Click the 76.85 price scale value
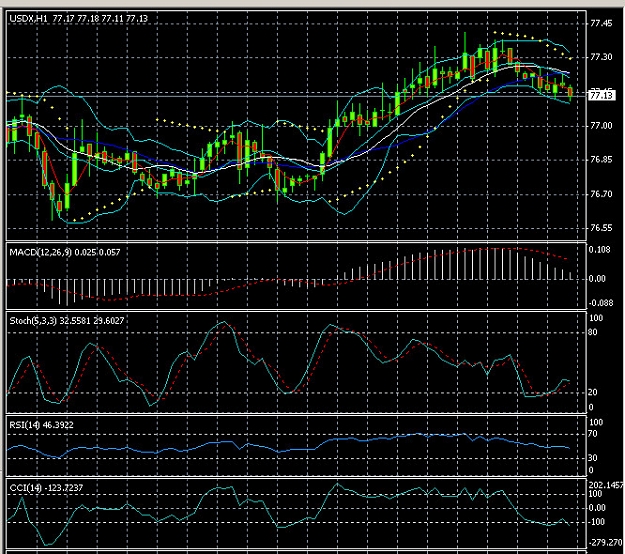This screenshot has width=625, height=554. point(601,159)
